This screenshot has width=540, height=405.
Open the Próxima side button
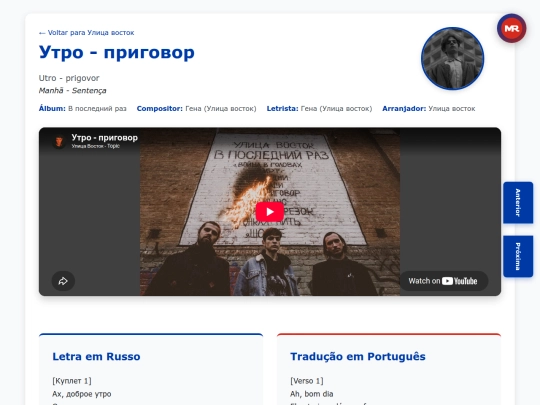tap(518, 256)
